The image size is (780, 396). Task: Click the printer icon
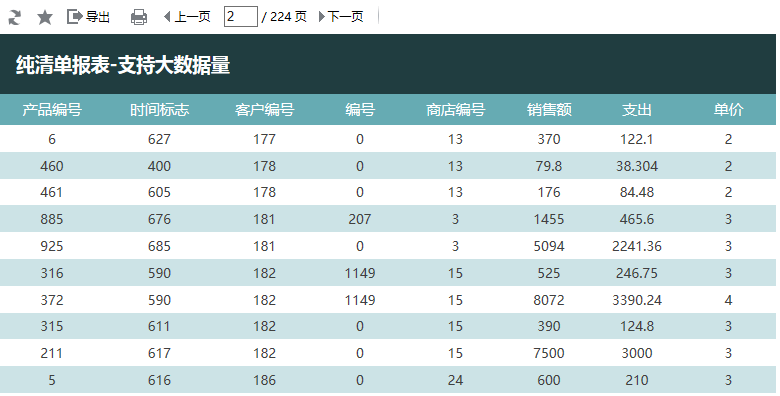[x=138, y=17]
